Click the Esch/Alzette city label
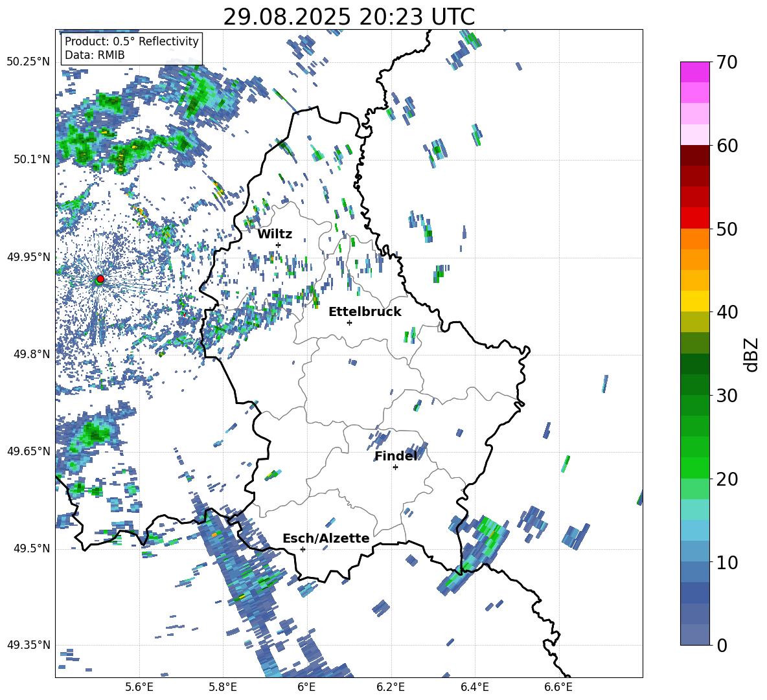 [326, 538]
